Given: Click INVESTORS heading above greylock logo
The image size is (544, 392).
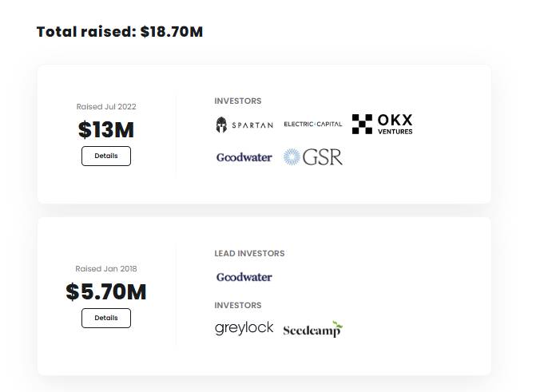Looking at the screenshot, I should pos(238,305).
